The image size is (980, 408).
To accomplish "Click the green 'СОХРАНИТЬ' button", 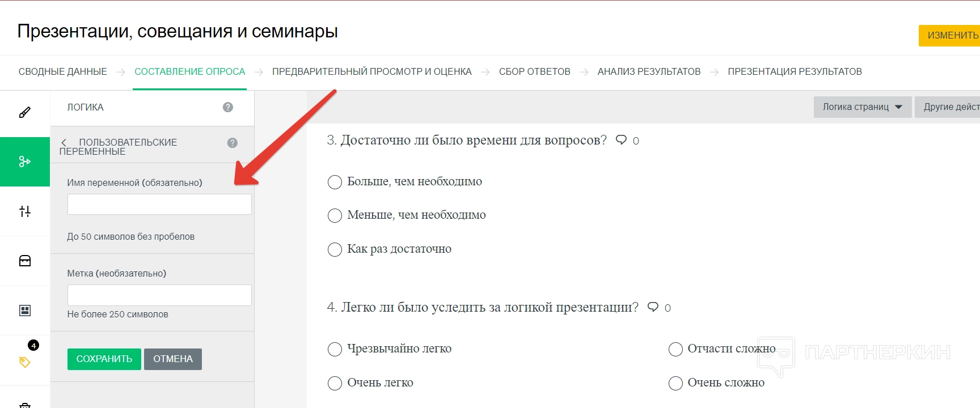I will tap(104, 359).
